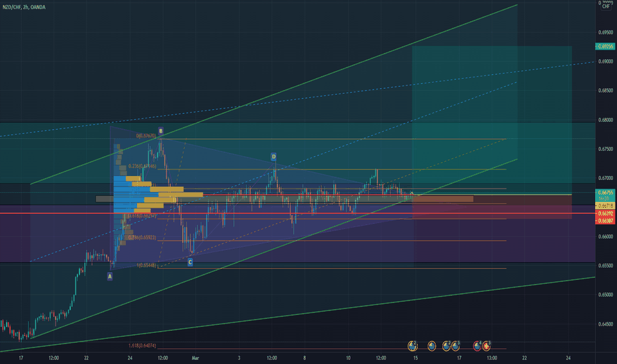Screen dimensions: 617x364
Task: Click the Mar label on time axis
Action: pos(195,358)
